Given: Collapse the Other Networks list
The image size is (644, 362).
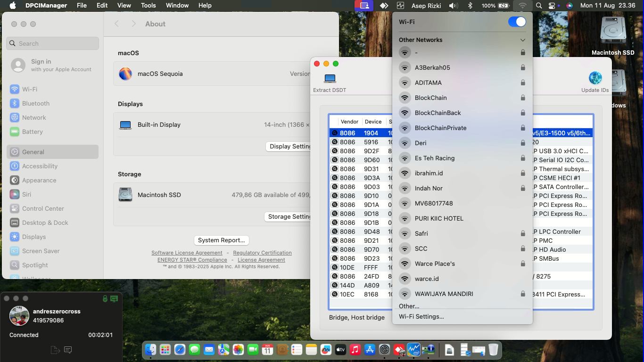Looking at the screenshot, I should 522,40.
